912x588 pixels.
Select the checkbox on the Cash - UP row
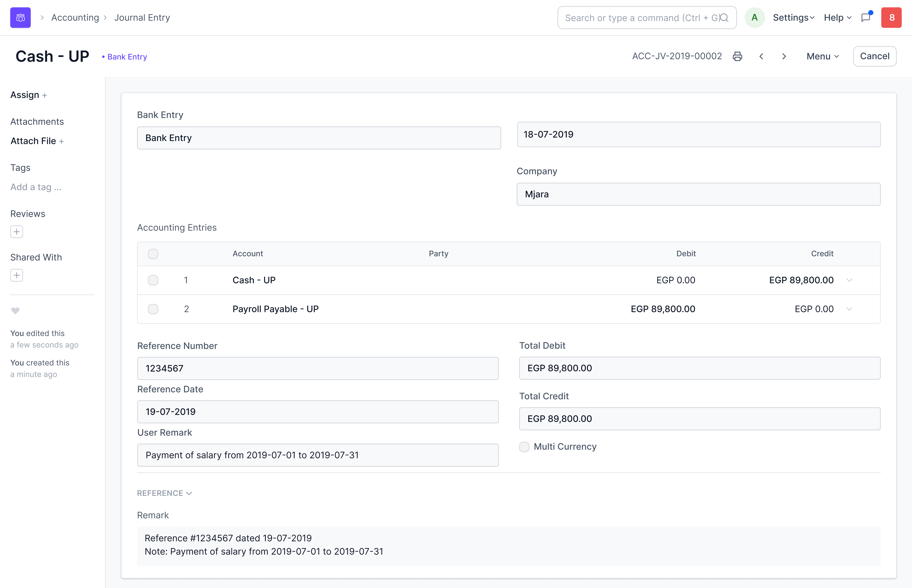pyautogui.click(x=153, y=280)
